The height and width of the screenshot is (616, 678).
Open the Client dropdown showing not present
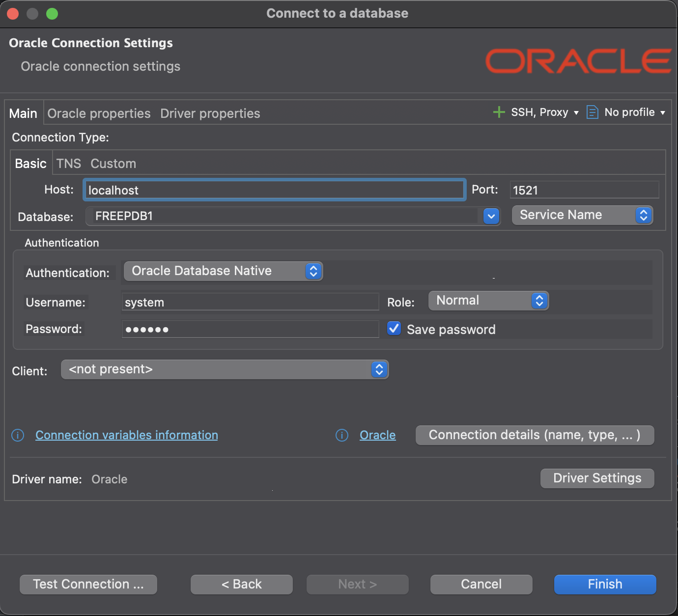(x=225, y=369)
